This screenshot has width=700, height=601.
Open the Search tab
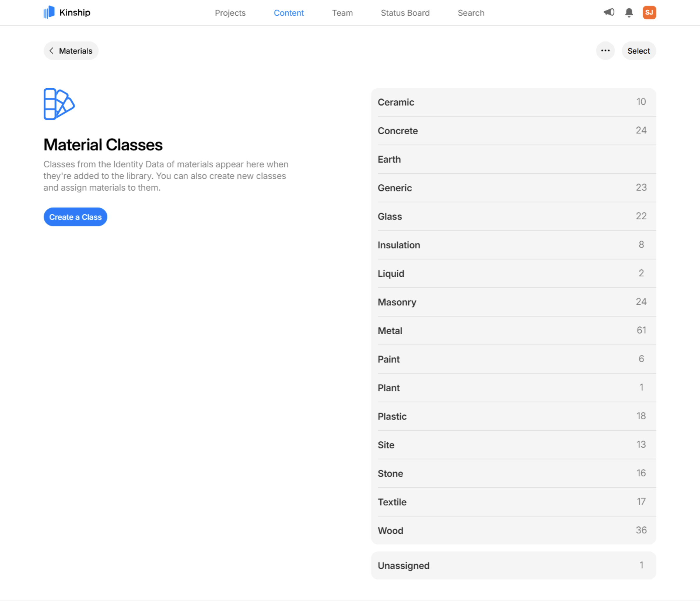[x=471, y=13]
